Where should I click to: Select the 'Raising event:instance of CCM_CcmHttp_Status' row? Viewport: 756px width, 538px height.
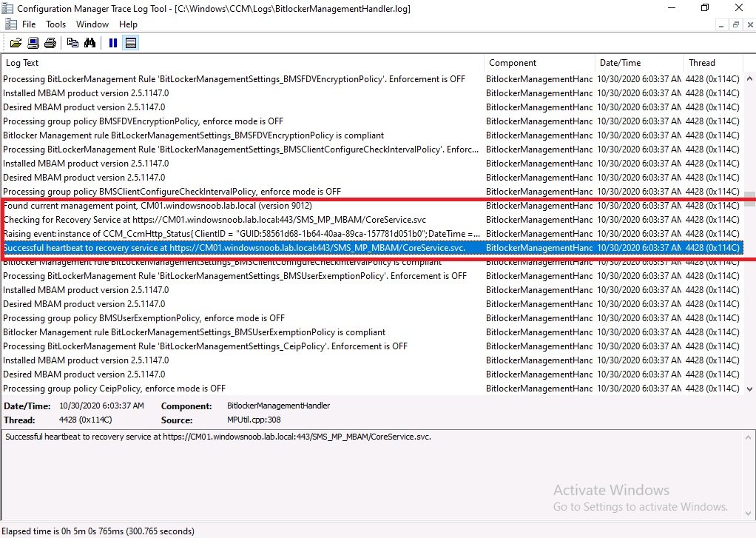[372, 234]
